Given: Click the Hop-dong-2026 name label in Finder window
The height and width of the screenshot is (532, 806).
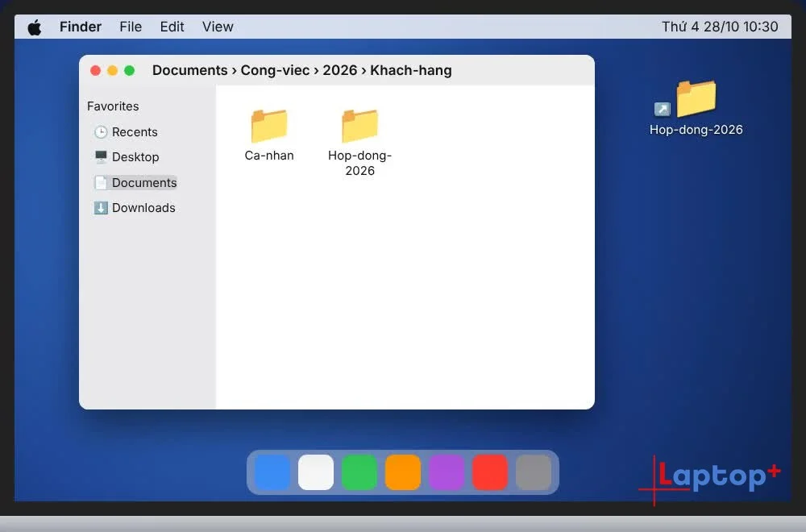Looking at the screenshot, I should coord(359,163).
